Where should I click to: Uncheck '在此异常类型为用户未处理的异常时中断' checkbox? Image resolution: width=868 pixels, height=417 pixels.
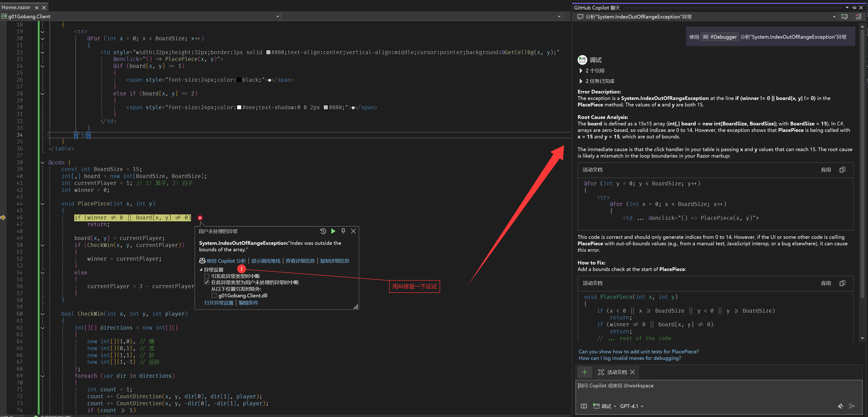point(207,282)
